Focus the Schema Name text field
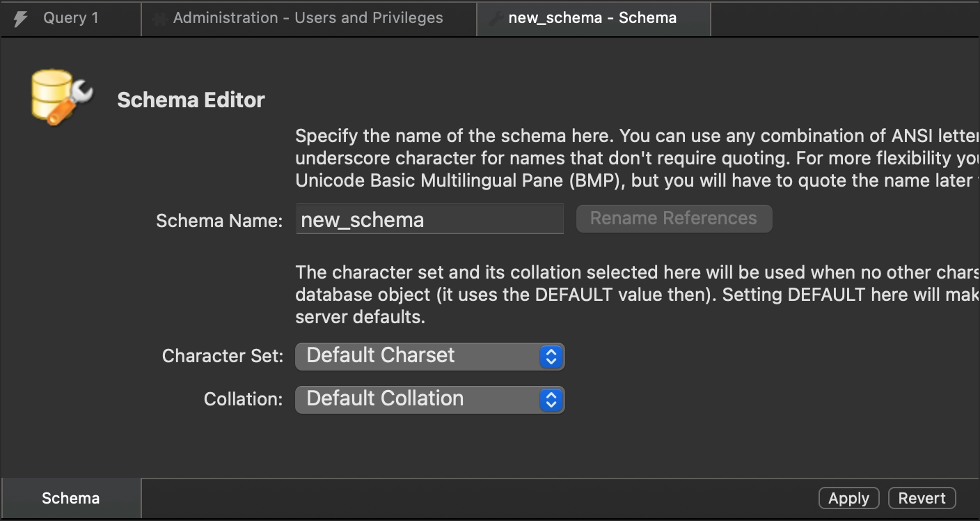Image resolution: width=980 pixels, height=521 pixels. click(429, 219)
